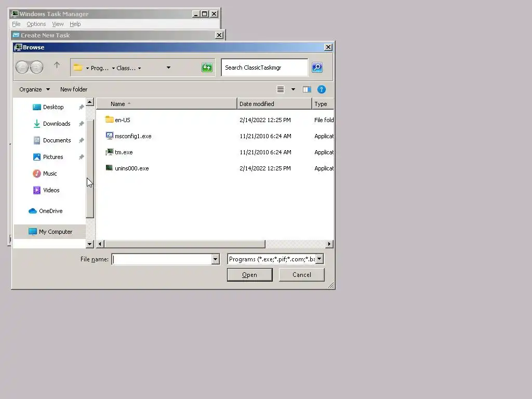Image resolution: width=532 pixels, height=399 pixels.
Task: Open Options menu in Windows Task Manager
Action: (36, 24)
